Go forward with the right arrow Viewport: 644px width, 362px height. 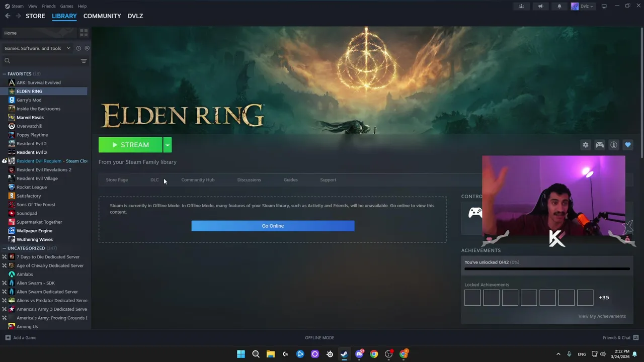pos(19,16)
